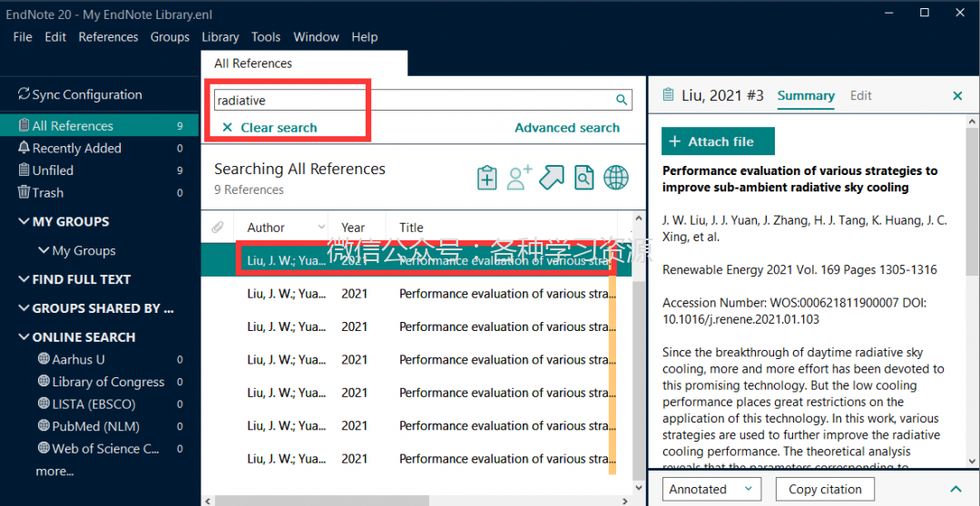Screen dimensions: 980x506
Task: Collapse the FIND FULL TEXT section
Action: [x=24, y=279]
